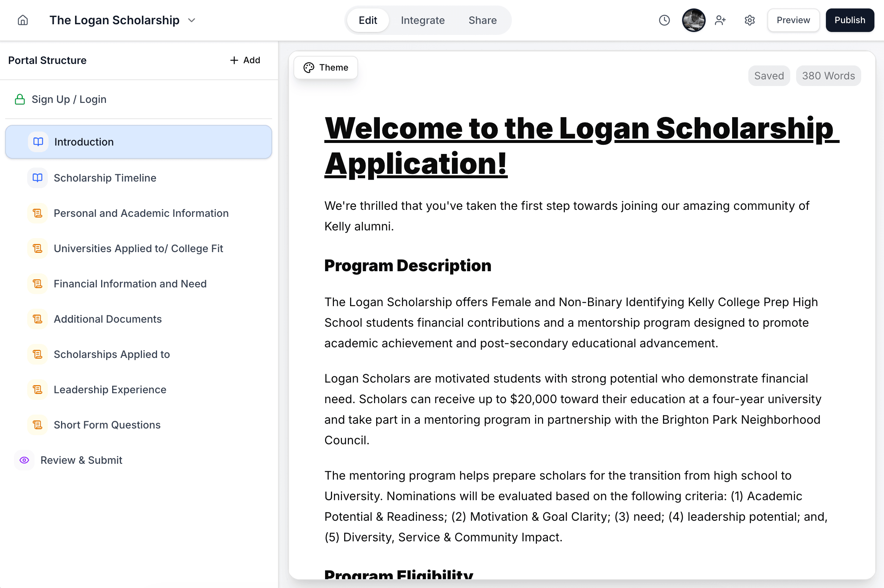Switch to the Integrate tab
The height and width of the screenshot is (588, 884).
click(x=423, y=20)
